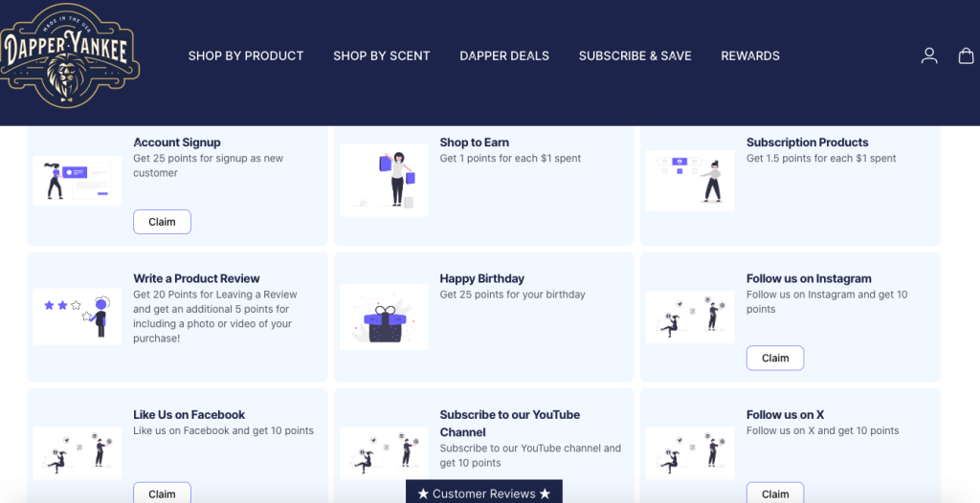Image resolution: width=980 pixels, height=503 pixels.
Task: Open the Shop By Product menu
Action: 246,55
